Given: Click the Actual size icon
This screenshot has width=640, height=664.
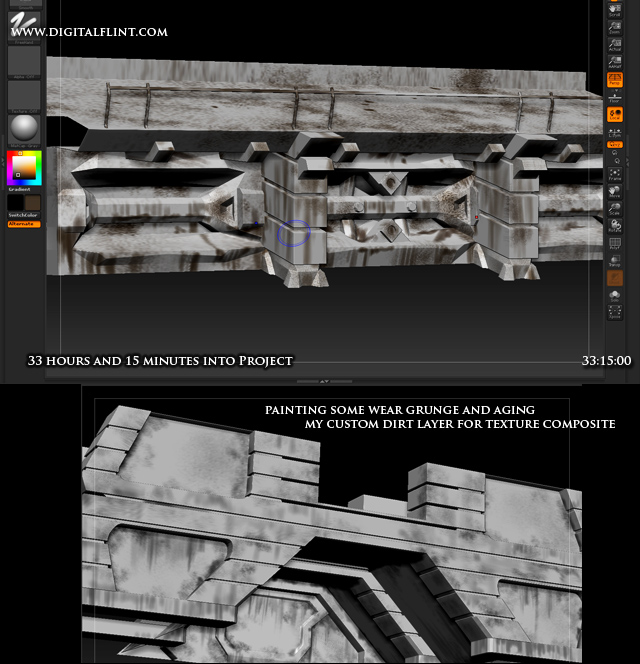Looking at the screenshot, I should click(615, 46).
